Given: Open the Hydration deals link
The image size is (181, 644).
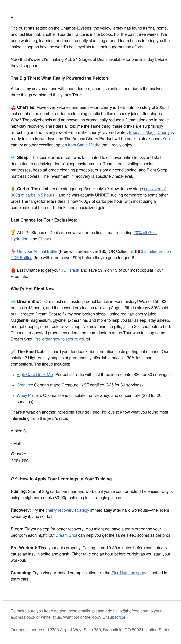Looking at the screenshot, I should (x=19, y=239).
